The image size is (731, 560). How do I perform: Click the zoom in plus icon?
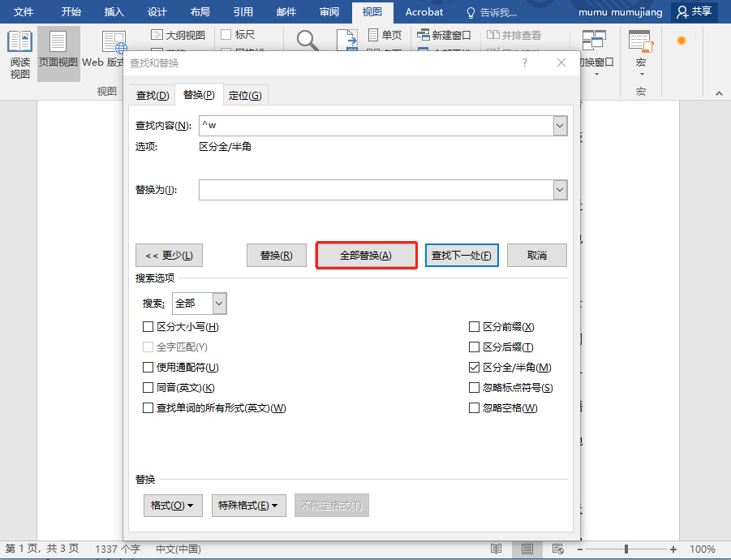pos(673,549)
